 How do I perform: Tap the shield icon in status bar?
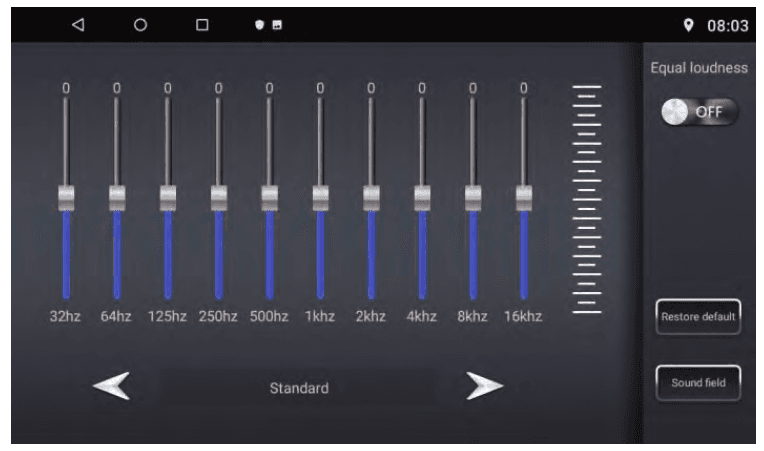258,25
